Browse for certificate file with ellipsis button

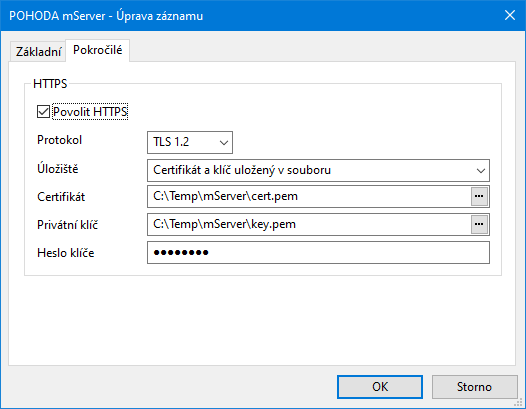click(479, 196)
